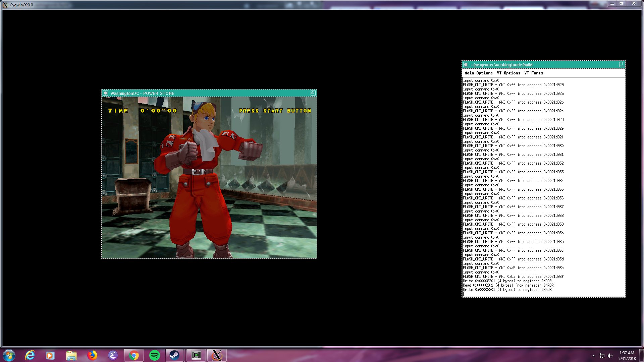Open Emacs from the taskbar

coord(113,355)
